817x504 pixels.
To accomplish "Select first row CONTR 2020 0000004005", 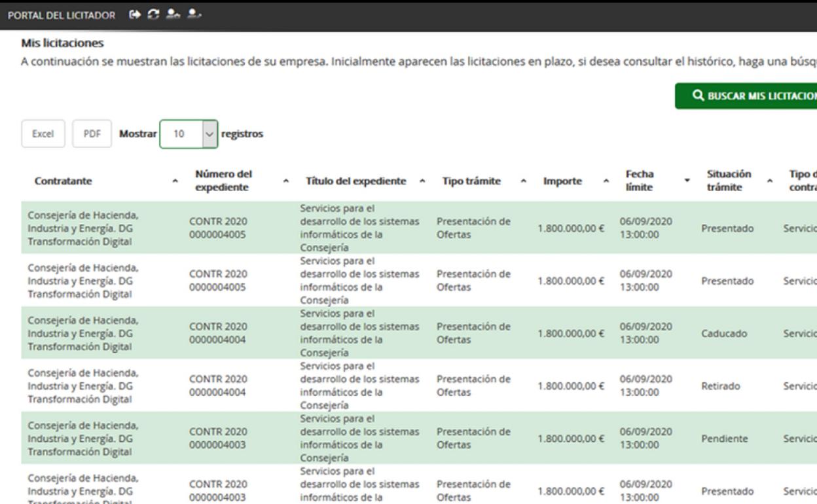I will (x=219, y=226).
